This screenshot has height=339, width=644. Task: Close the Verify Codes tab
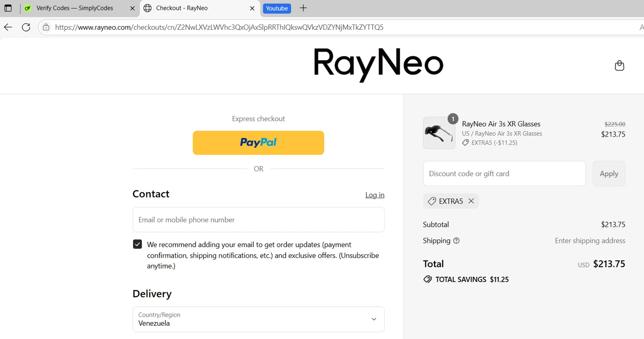[x=132, y=8]
